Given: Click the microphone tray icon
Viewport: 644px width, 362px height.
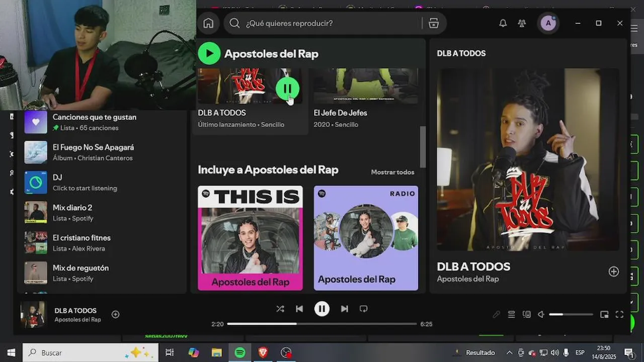Looking at the screenshot, I should (x=566, y=352).
